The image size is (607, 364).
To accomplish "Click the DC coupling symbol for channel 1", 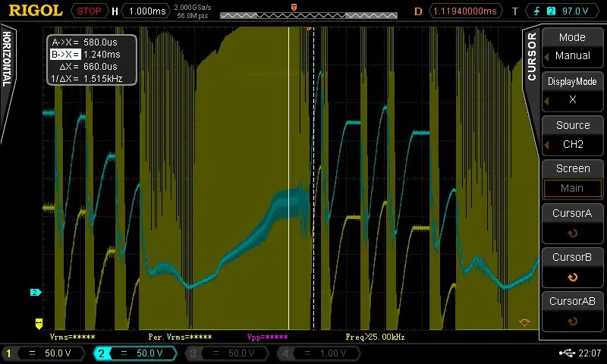I will (x=33, y=353).
